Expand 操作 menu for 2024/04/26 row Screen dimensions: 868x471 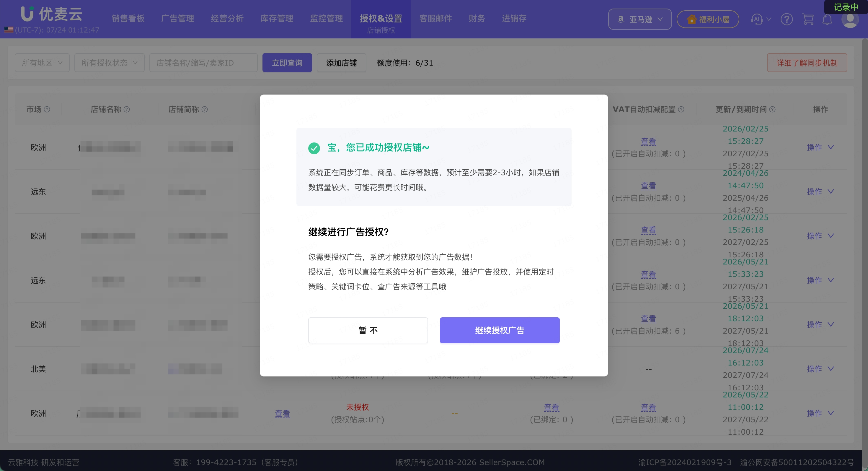click(x=820, y=191)
